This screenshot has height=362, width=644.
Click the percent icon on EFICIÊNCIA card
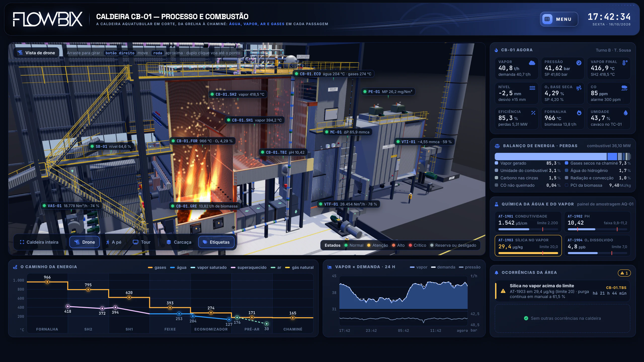pos(533,113)
